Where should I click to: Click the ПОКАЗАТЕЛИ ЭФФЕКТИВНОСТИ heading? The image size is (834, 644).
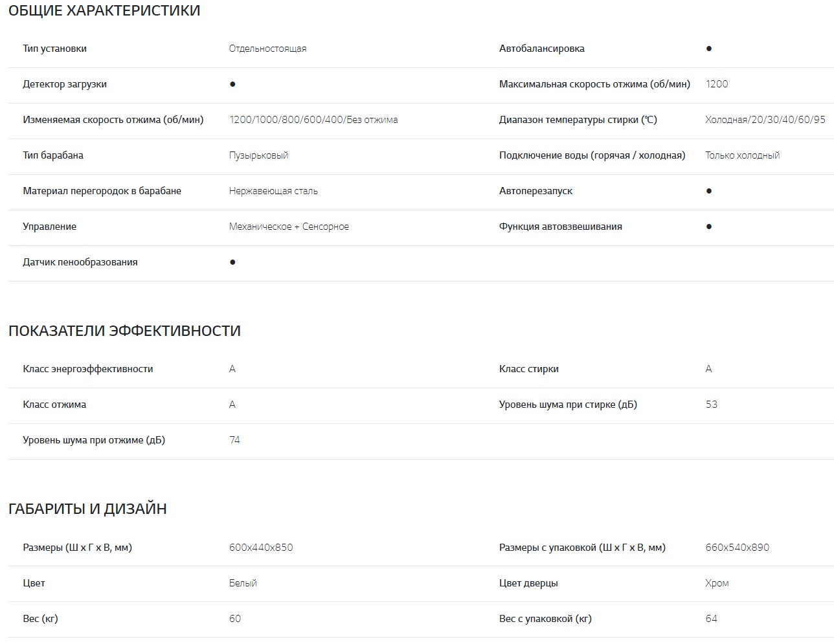pos(124,331)
